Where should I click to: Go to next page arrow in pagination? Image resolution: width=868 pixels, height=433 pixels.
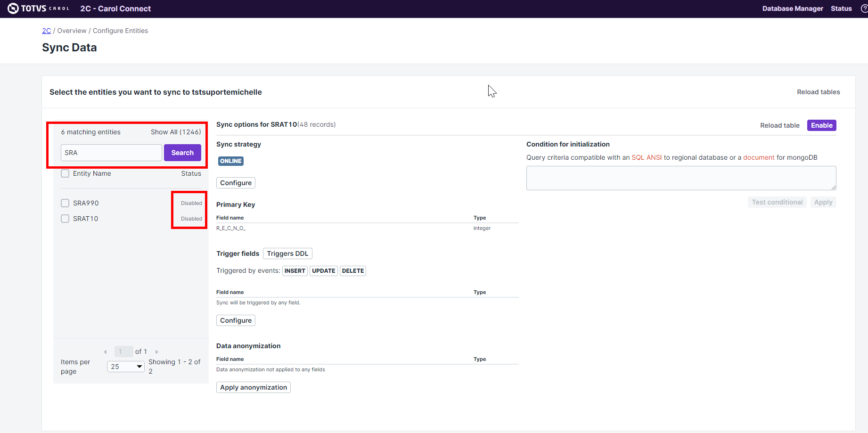[x=157, y=352]
